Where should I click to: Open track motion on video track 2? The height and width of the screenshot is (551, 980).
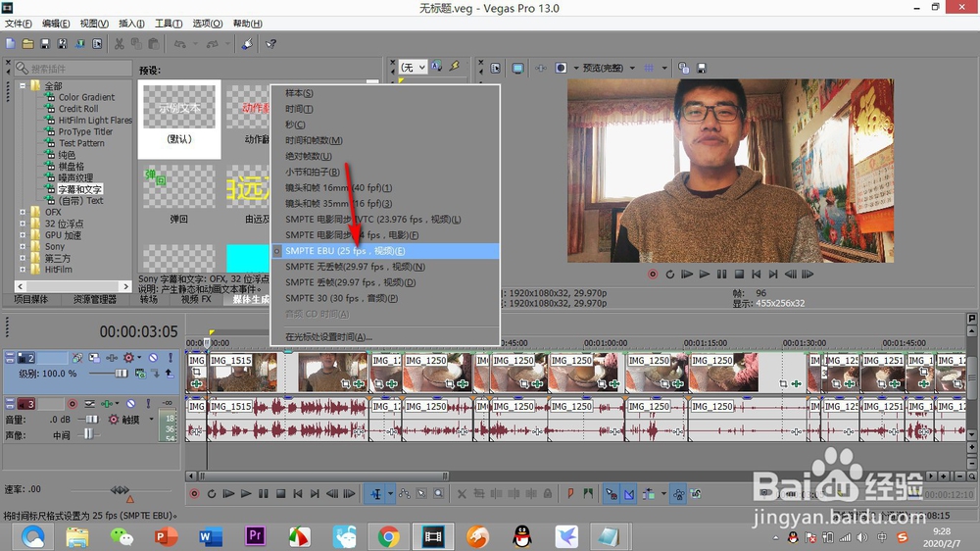94,358
